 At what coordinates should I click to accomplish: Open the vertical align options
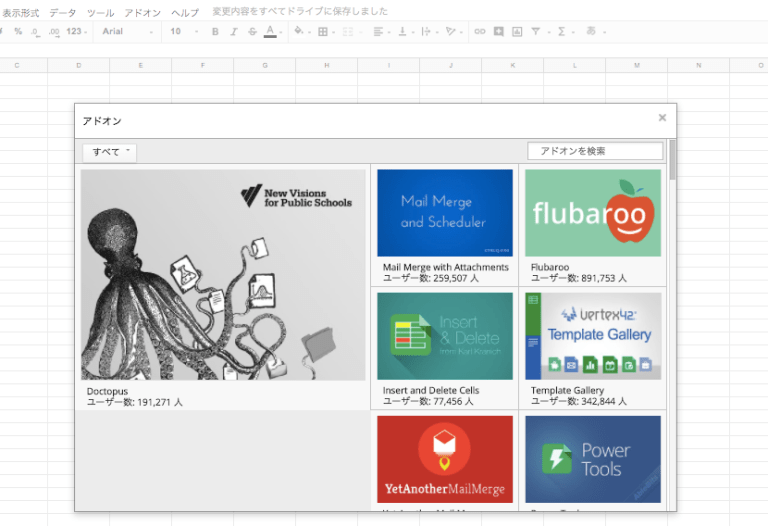point(406,31)
